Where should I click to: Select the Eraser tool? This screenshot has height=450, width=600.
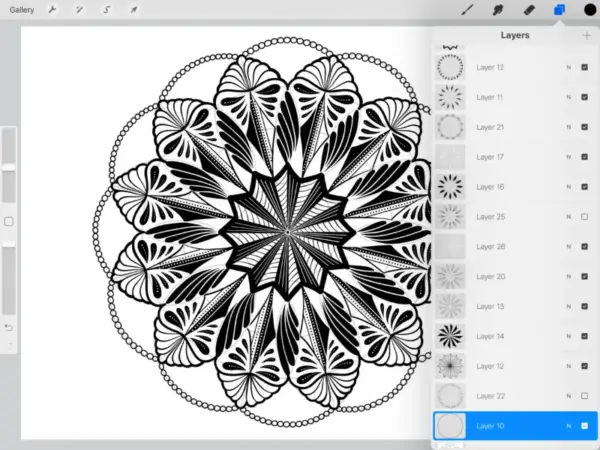529,10
